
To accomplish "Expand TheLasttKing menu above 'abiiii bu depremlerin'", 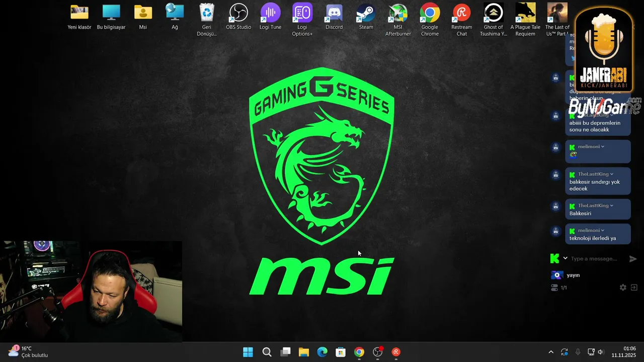I will (x=612, y=115).
